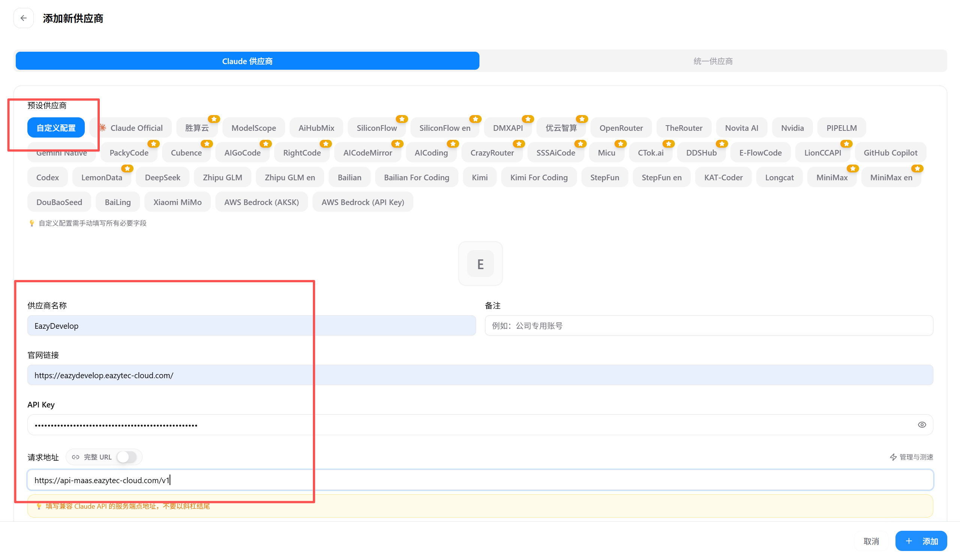Pick Novita AI preset
This screenshot has width=960, height=560.
click(x=742, y=127)
